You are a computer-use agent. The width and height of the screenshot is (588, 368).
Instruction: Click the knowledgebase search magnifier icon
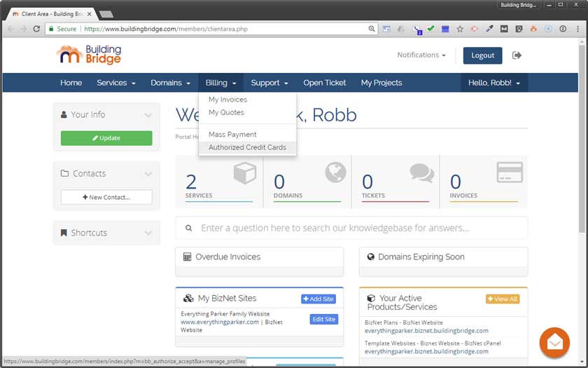click(x=188, y=228)
